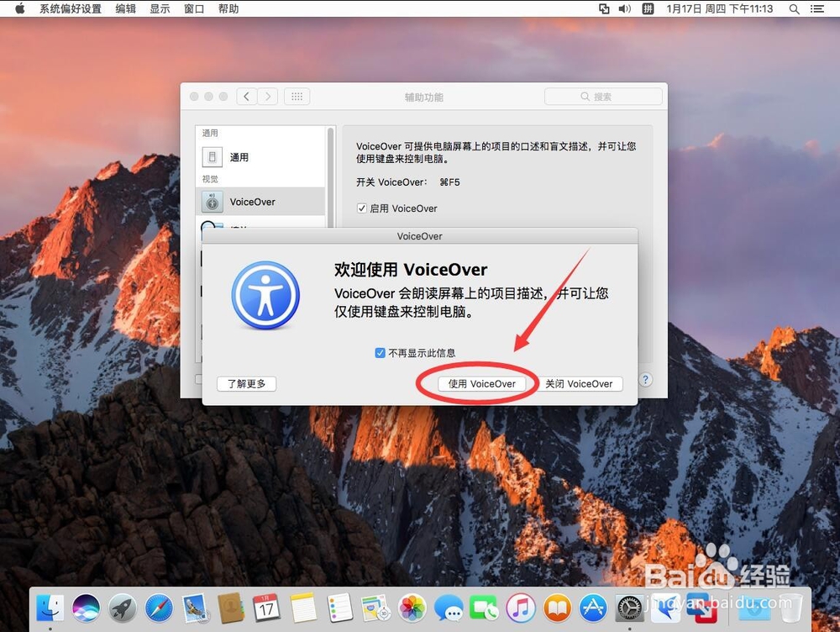Click the sidebar scrollbar in 辅助功能
The image size is (840, 632).
coord(330,176)
